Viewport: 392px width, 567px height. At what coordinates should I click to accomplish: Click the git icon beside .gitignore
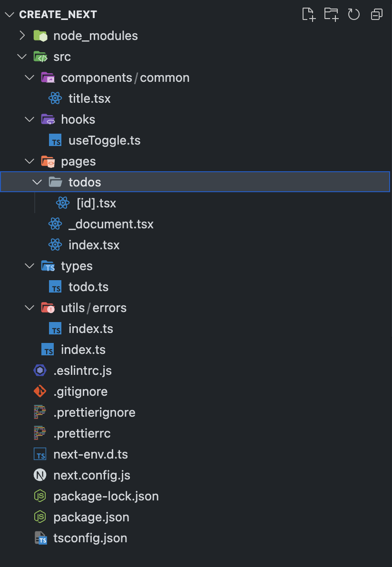tap(40, 391)
